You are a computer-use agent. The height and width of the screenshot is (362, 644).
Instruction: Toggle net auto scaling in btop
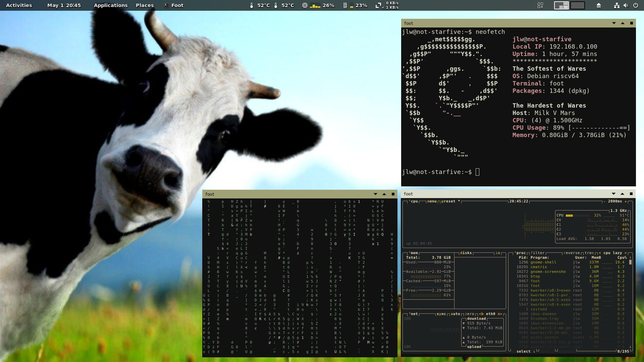[455, 314]
